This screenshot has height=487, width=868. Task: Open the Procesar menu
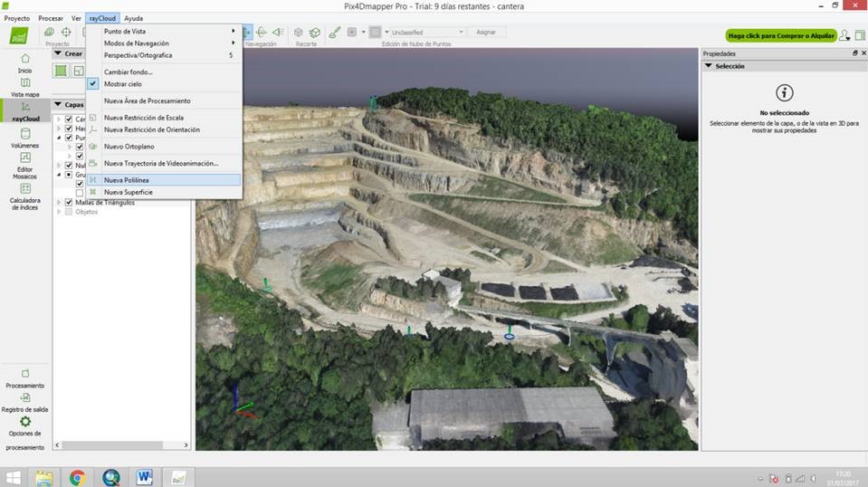pos(51,18)
